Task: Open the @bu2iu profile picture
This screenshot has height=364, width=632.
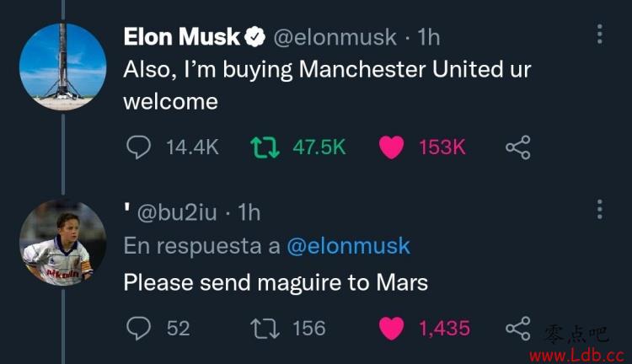Action: (x=63, y=243)
